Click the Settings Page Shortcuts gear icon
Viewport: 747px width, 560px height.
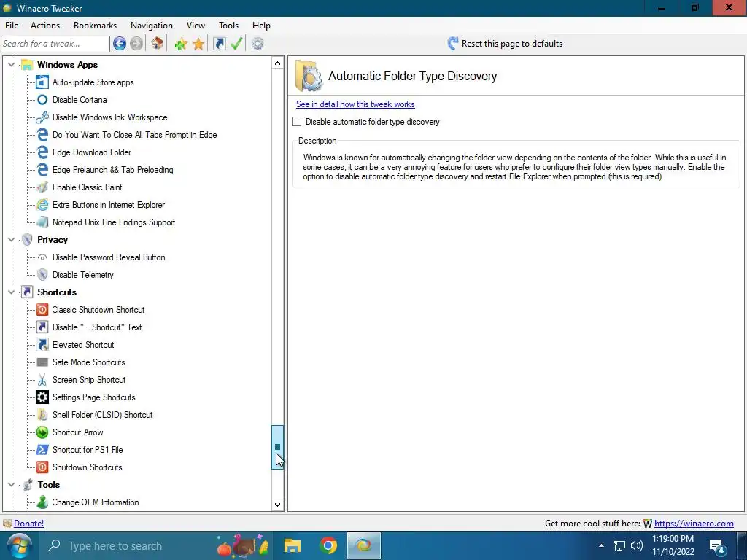coord(42,397)
